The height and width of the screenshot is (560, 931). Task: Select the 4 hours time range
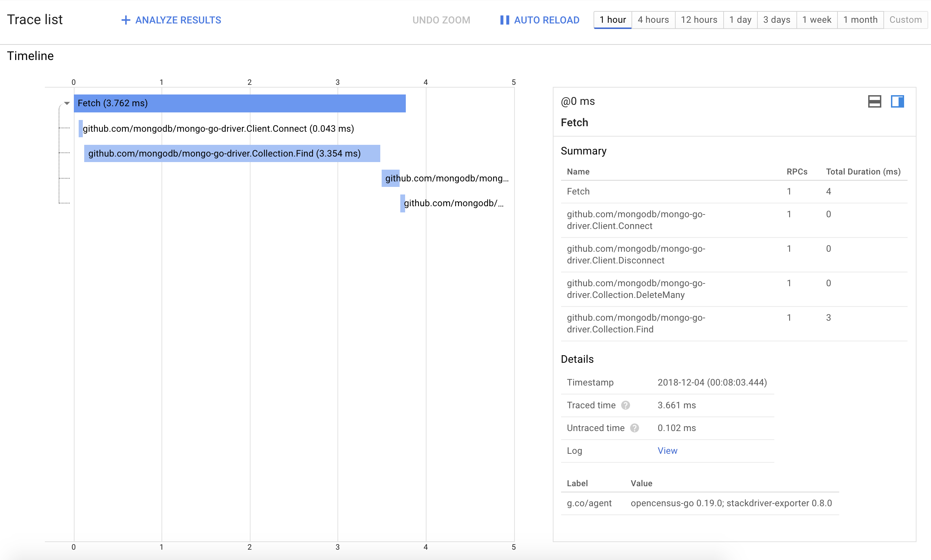pos(653,20)
